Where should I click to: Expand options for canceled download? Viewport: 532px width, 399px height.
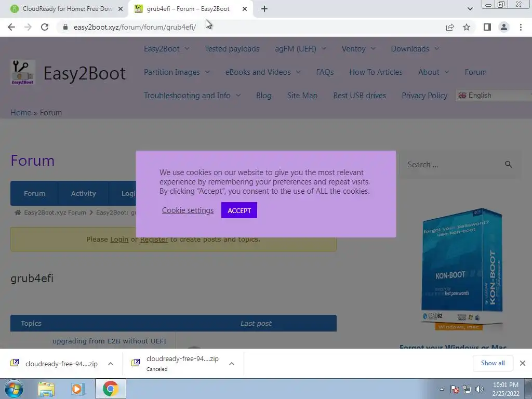tap(232, 364)
